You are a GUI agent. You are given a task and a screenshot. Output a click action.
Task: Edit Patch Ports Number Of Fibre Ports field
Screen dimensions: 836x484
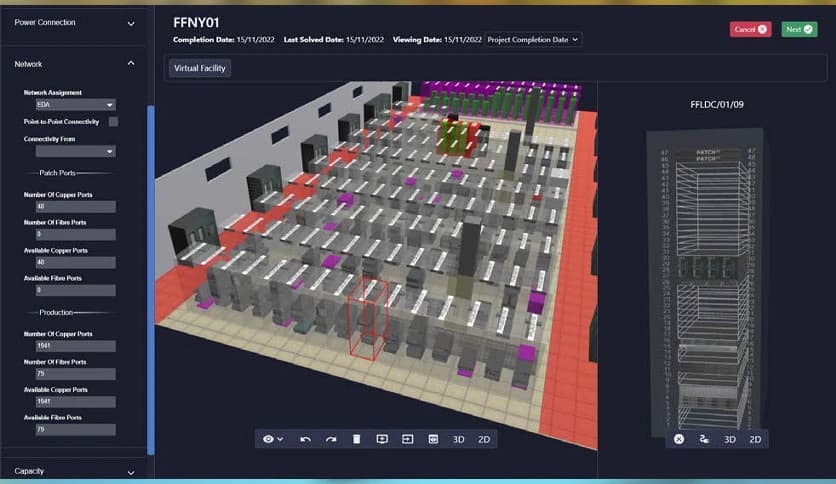75,234
